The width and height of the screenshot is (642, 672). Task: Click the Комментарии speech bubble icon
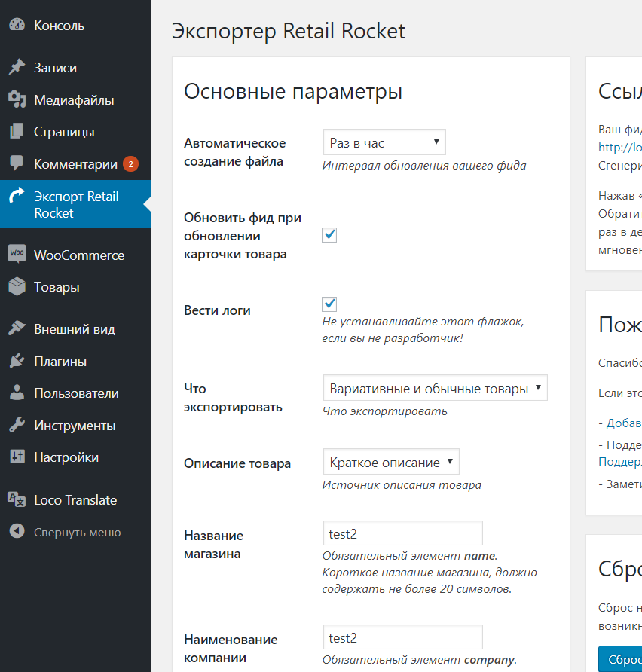pos(17,163)
